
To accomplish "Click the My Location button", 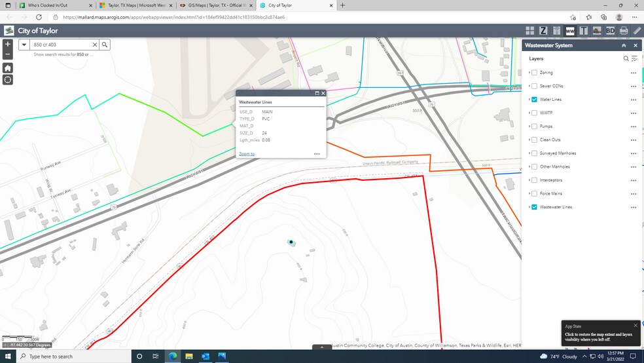I will [x=8, y=80].
